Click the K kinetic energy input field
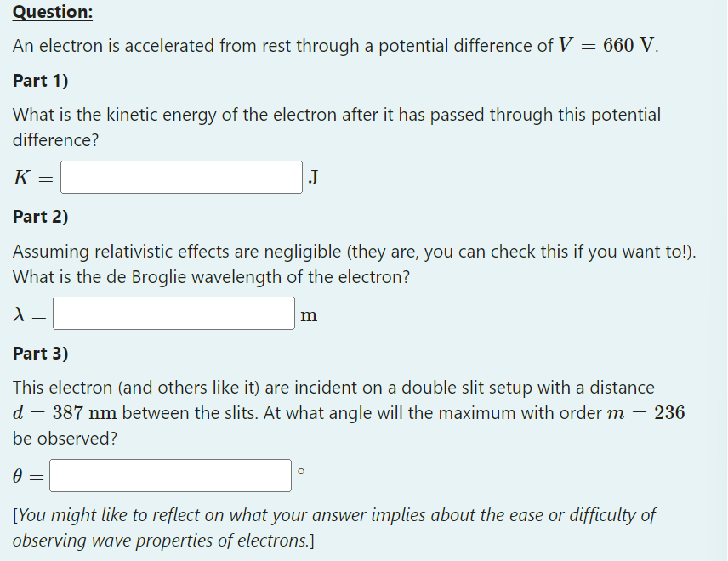This screenshot has height=561, width=728. pyautogui.click(x=180, y=178)
